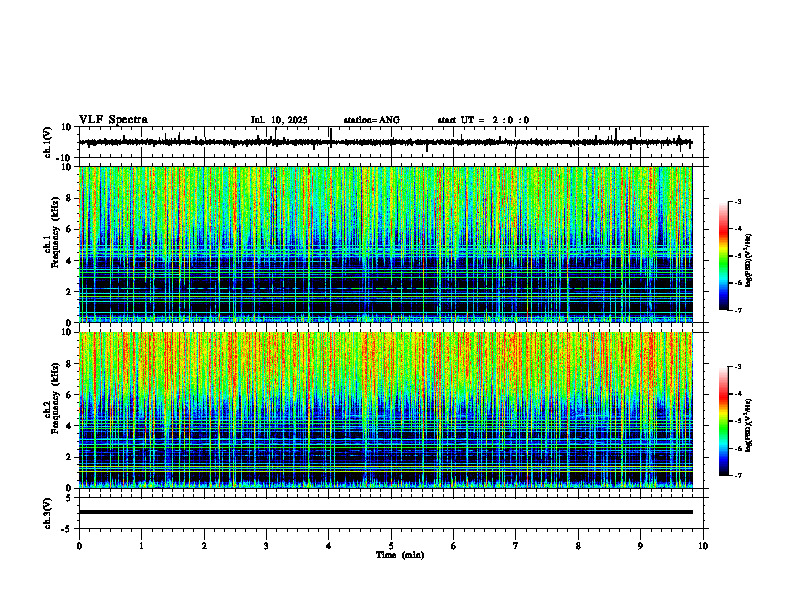Click the "-3" label on ch.1 color bar
792x612 pixels.
point(737,202)
